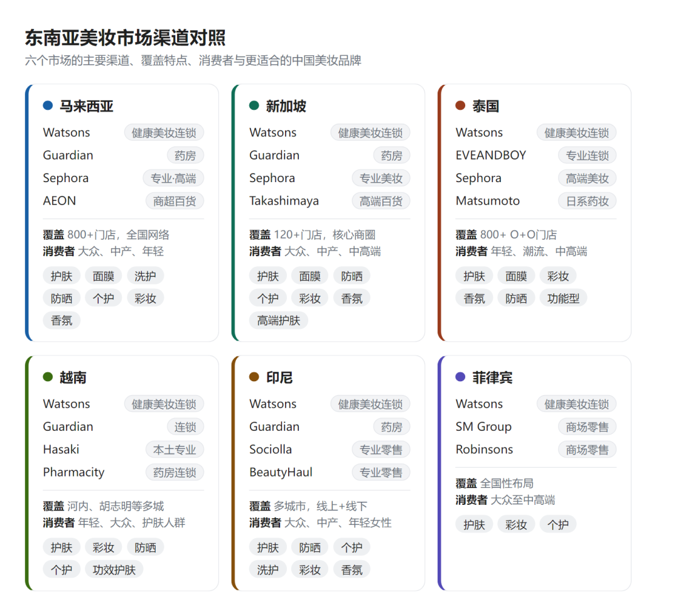The image size is (678, 616).
Task: Click 功效护肤 chip in Vietnam card
Action: (114, 570)
